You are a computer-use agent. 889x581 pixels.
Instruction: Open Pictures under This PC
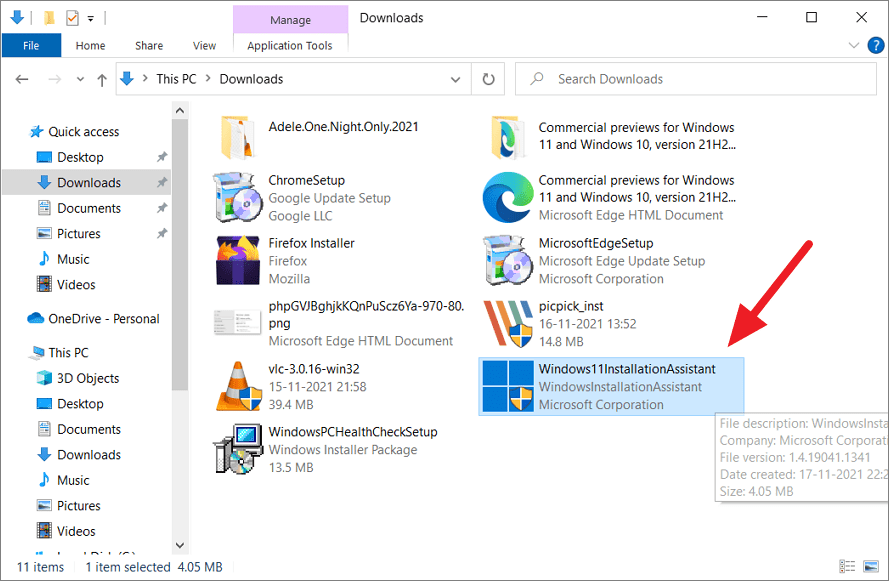pos(79,506)
